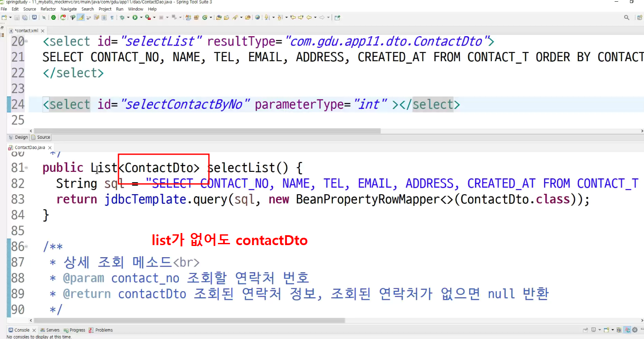Click the Open Task folder icon
Screen dimensions: 644x339
226,18
